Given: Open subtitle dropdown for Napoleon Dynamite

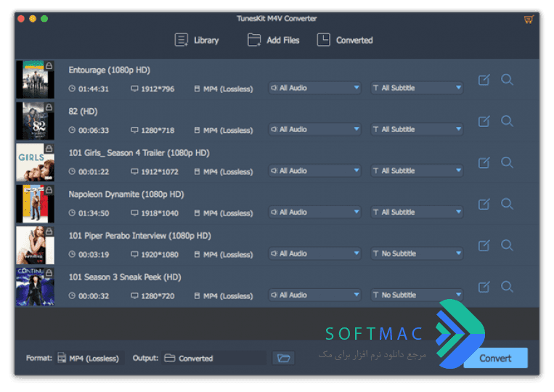Looking at the screenshot, I should (x=417, y=212).
